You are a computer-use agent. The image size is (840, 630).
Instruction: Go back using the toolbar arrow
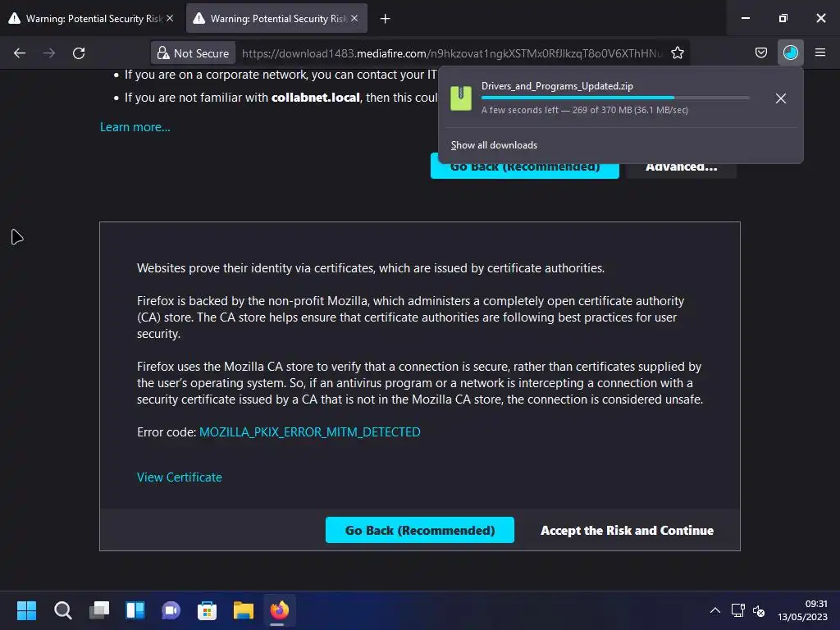tap(20, 53)
